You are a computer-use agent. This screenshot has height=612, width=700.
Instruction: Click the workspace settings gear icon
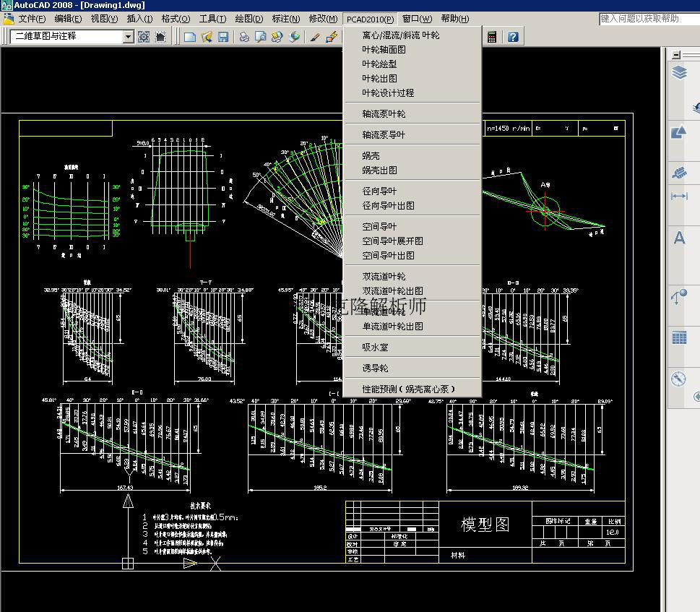[144, 36]
